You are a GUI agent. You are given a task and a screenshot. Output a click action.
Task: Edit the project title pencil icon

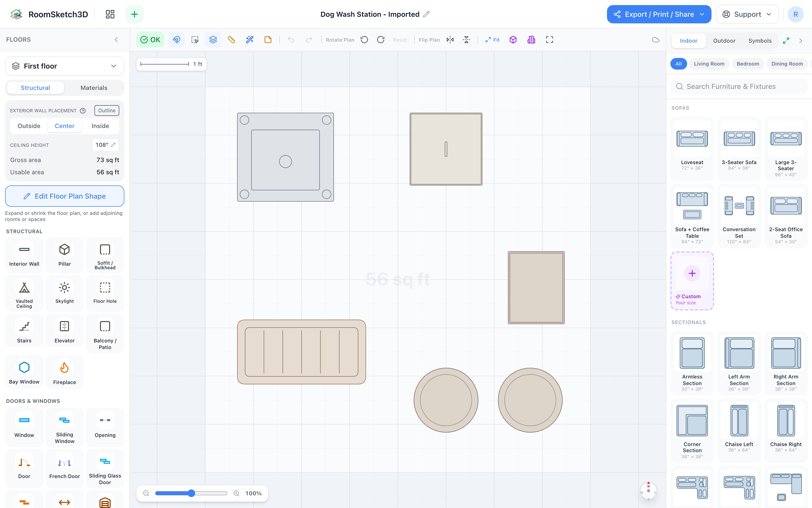click(x=426, y=14)
